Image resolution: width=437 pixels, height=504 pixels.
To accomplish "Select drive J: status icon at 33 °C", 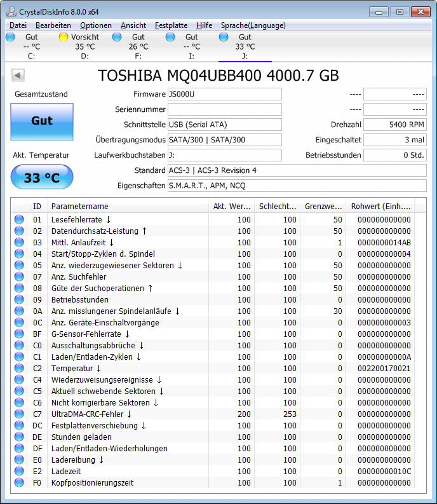I will click(224, 37).
